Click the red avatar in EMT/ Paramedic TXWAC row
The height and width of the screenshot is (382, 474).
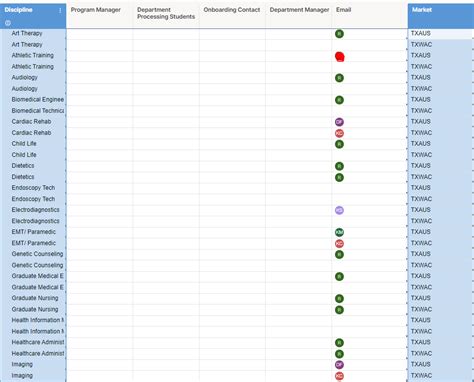click(339, 244)
